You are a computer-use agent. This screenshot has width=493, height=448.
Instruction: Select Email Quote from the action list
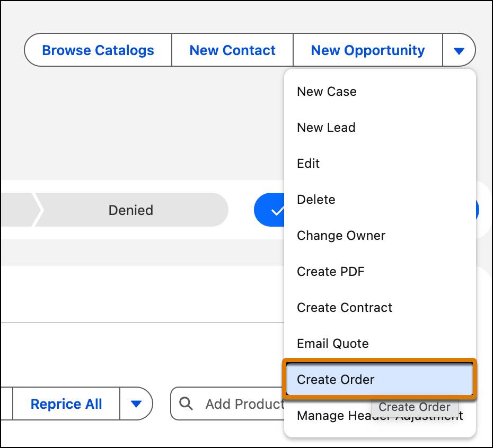coord(332,343)
